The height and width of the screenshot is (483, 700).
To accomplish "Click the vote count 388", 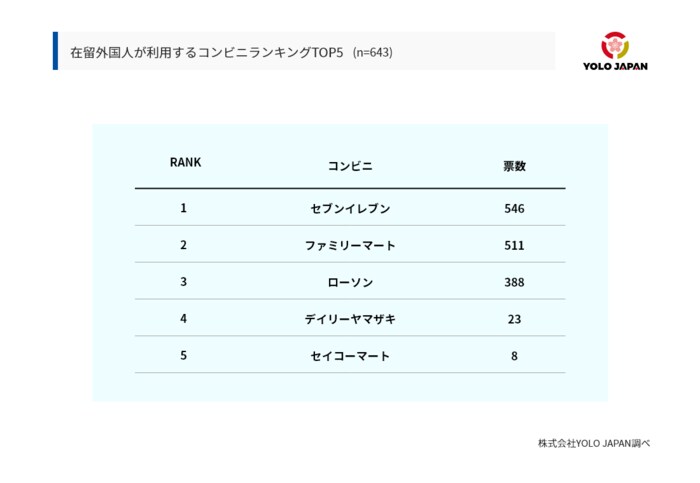I will pyautogui.click(x=514, y=283).
